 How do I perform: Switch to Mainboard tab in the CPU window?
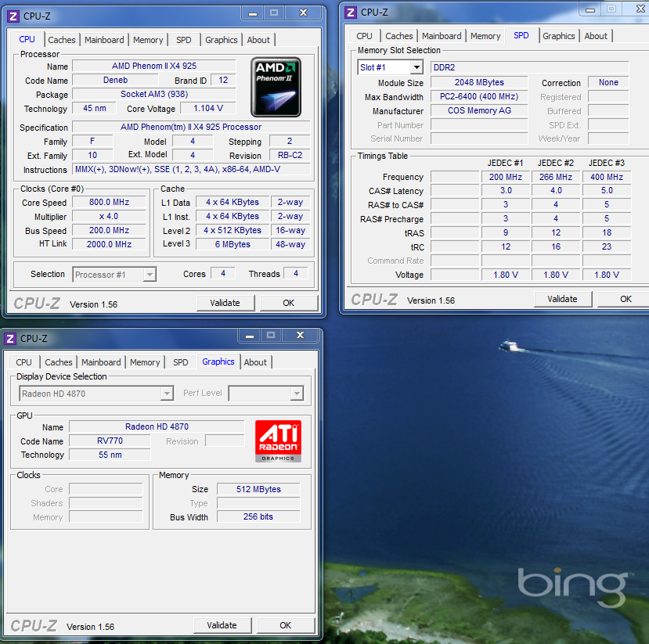tap(104, 40)
